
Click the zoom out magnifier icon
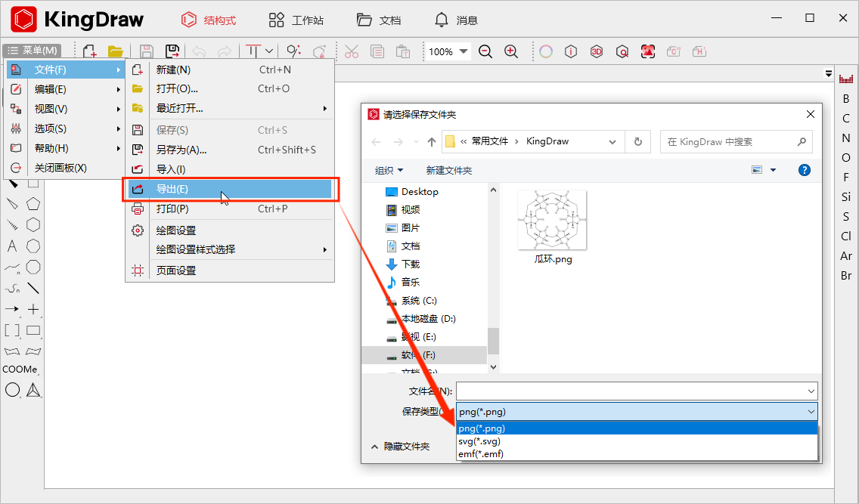pyautogui.click(x=485, y=51)
